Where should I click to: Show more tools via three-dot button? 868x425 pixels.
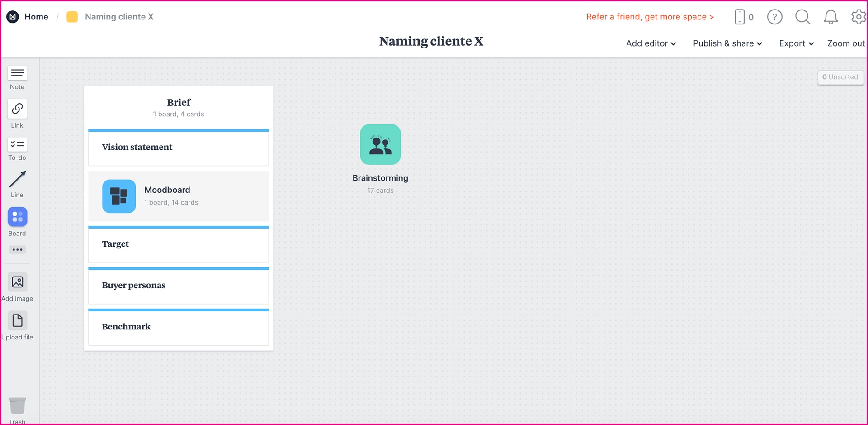point(17,250)
